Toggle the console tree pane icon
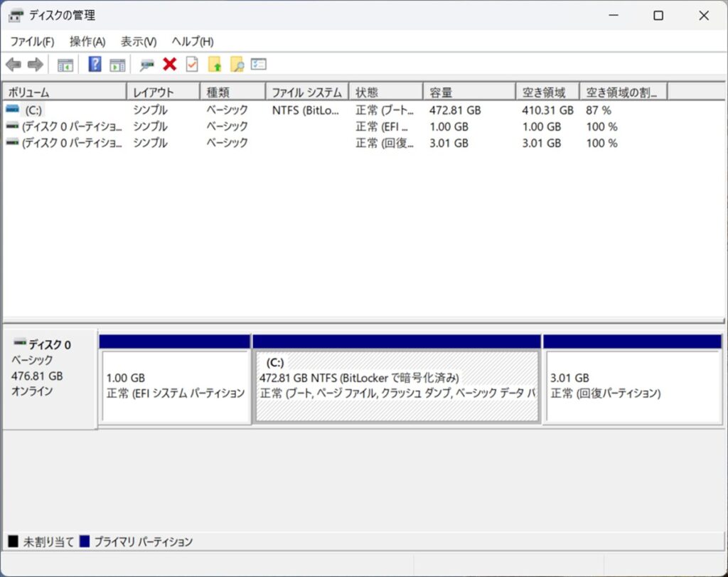This screenshot has height=577, width=728. click(65, 65)
